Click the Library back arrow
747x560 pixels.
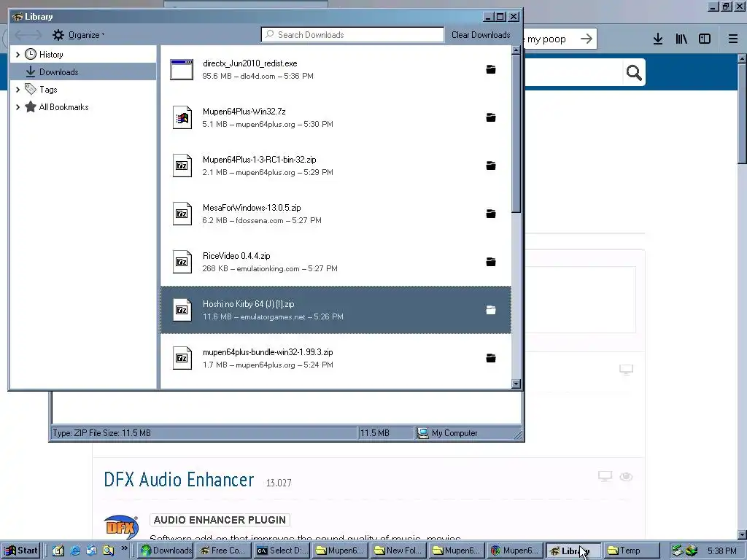20,35
